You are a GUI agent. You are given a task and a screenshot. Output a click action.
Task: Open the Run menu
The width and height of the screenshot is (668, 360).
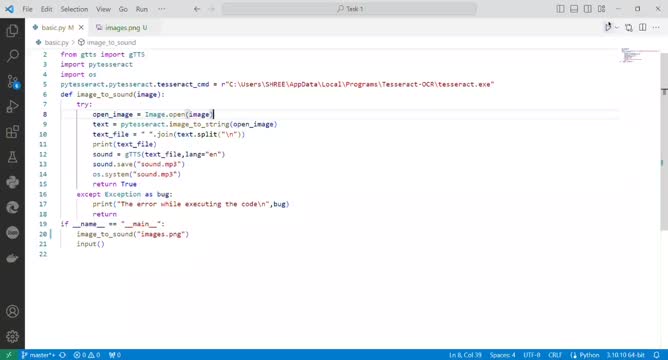(142, 9)
